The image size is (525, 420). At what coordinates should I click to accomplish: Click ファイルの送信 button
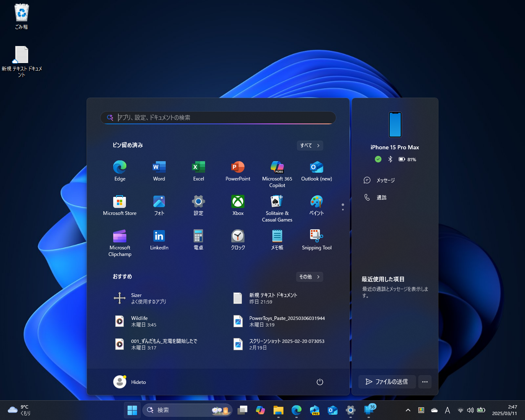click(387, 382)
